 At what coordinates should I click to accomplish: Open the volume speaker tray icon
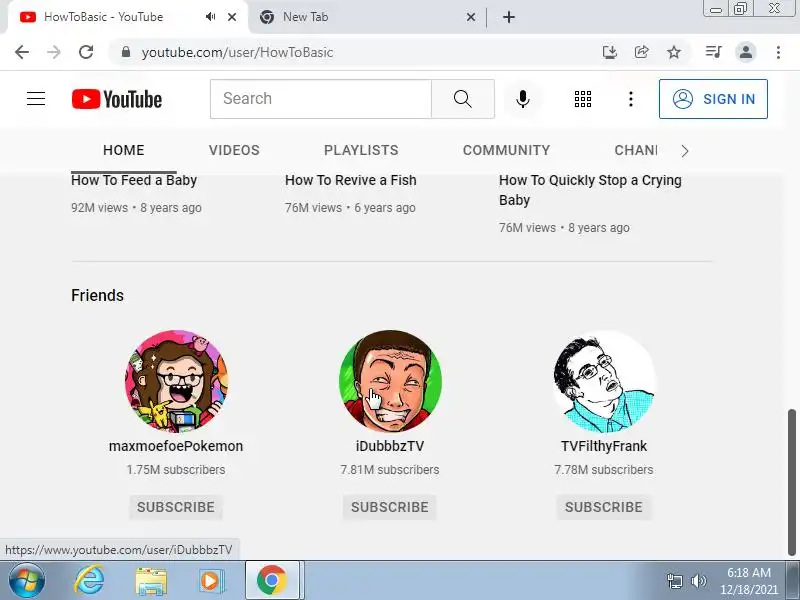coord(698,581)
